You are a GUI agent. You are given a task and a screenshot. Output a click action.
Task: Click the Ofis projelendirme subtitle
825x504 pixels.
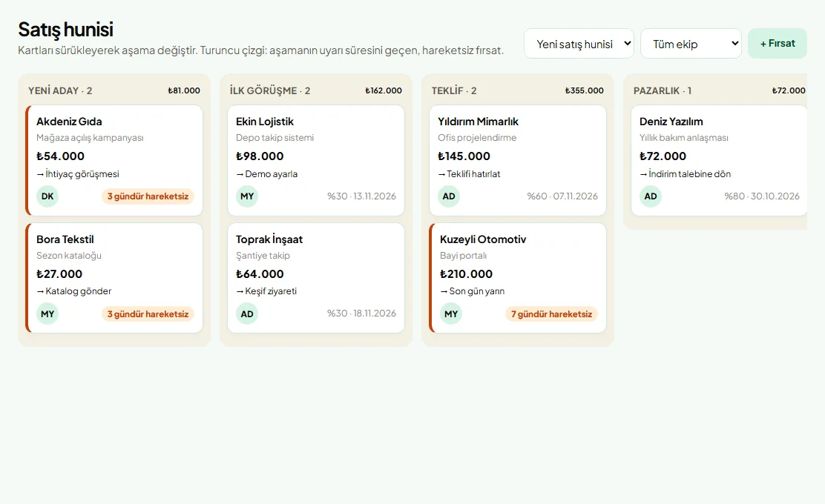tap(477, 138)
